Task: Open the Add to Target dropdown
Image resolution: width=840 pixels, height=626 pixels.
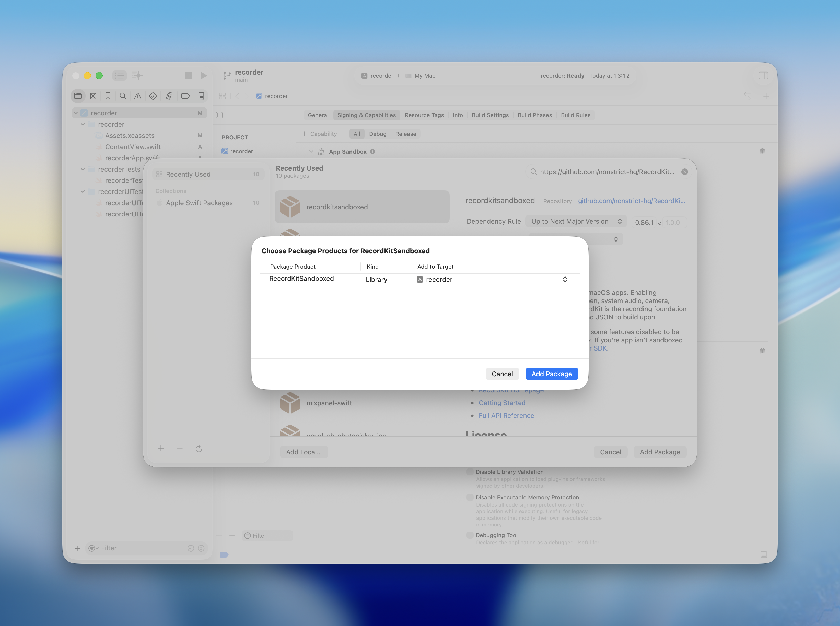Action: (492, 279)
